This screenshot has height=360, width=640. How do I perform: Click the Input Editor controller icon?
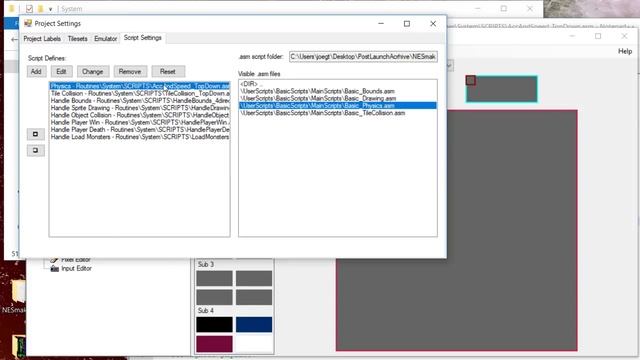click(x=54, y=269)
